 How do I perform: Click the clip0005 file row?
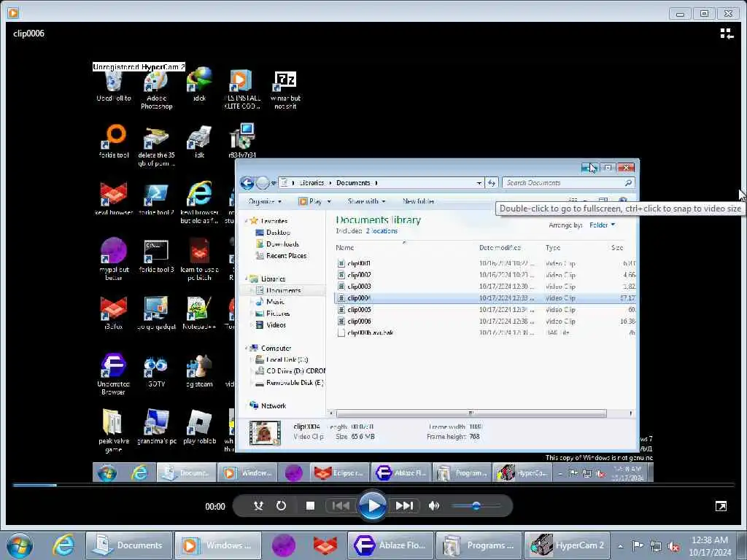485,309
